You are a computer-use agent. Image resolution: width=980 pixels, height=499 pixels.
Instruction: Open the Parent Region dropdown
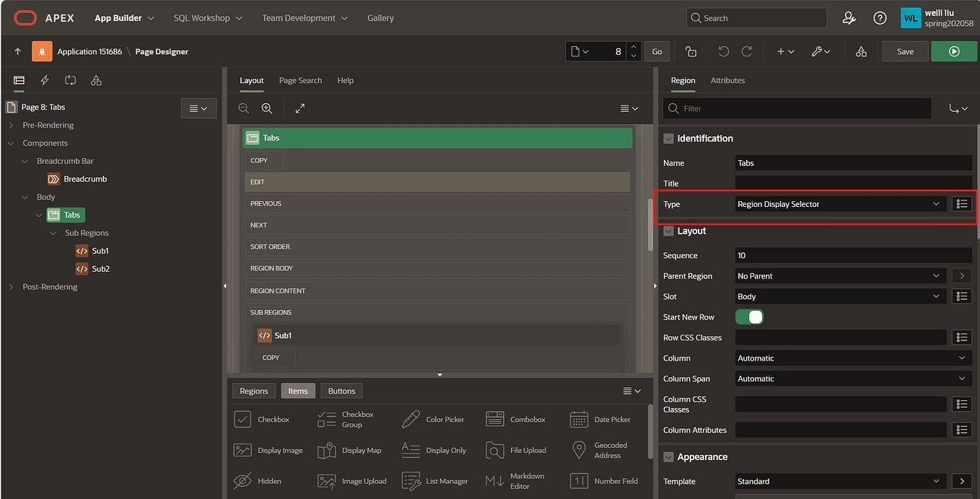(839, 275)
